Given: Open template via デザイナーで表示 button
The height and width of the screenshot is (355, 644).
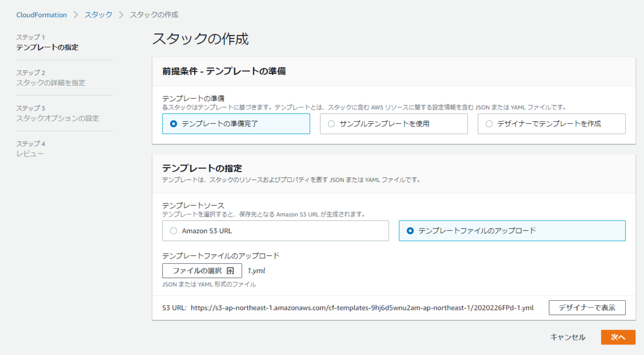Looking at the screenshot, I should [587, 307].
